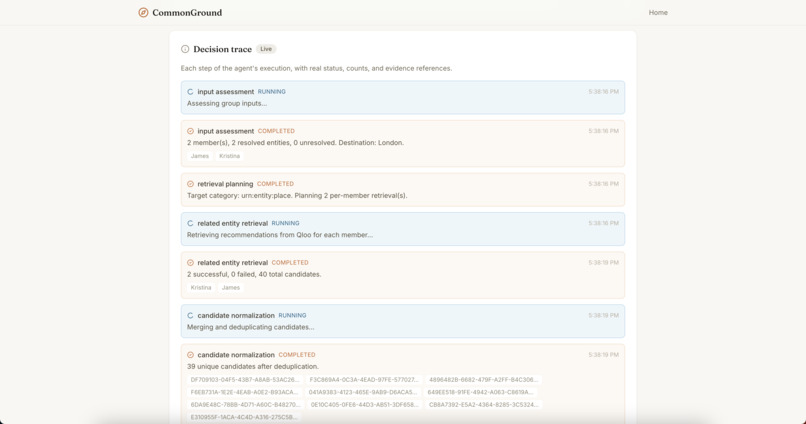Viewport: 806px width, 424px height.
Task: Click the '2 member(s), 2 resolved entities' line
Action: [x=296, y=143]
